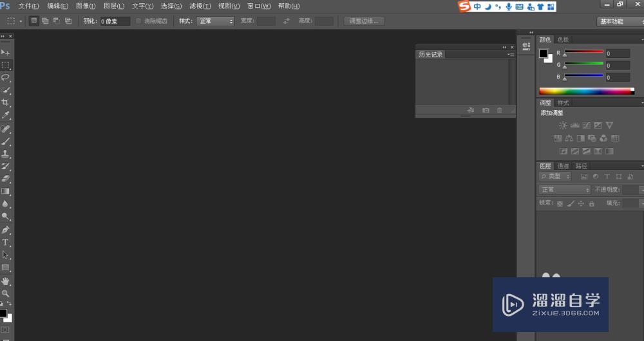Open the 滤镜(T) menu
The height and width of the screenshot is (341, 644).
200,6
